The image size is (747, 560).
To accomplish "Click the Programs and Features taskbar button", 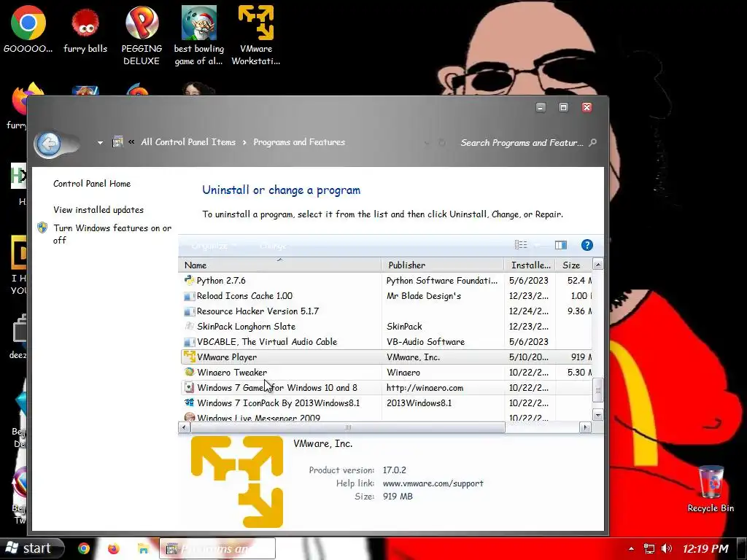I will [217, 548].
